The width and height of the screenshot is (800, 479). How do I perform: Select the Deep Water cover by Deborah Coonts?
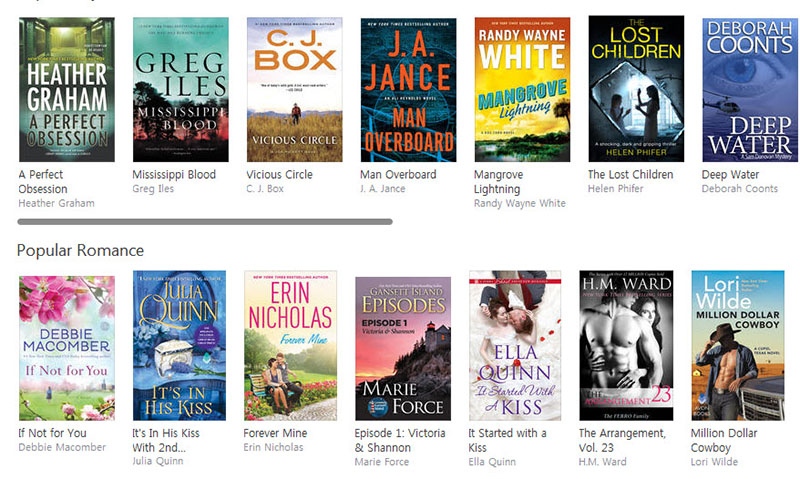pyautogui.click(x=750, y=90)
